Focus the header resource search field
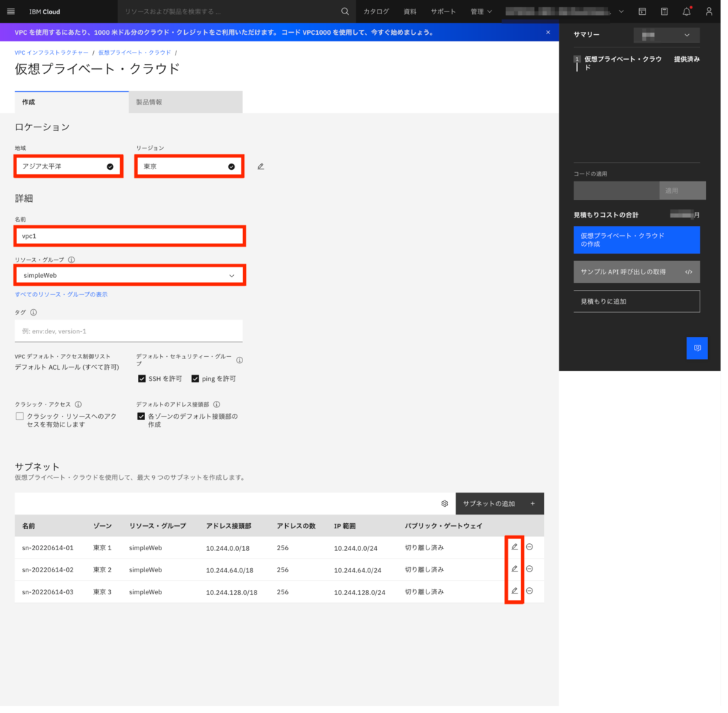 click(230, 11)
